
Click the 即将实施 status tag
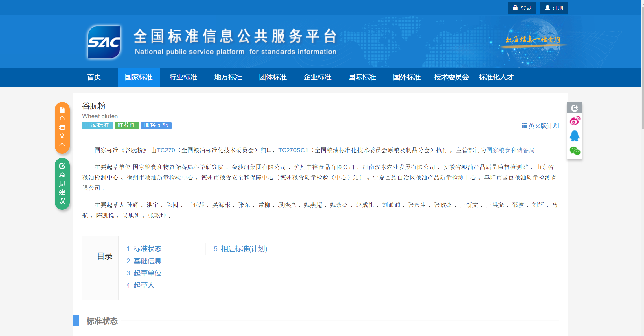[156, 125]
